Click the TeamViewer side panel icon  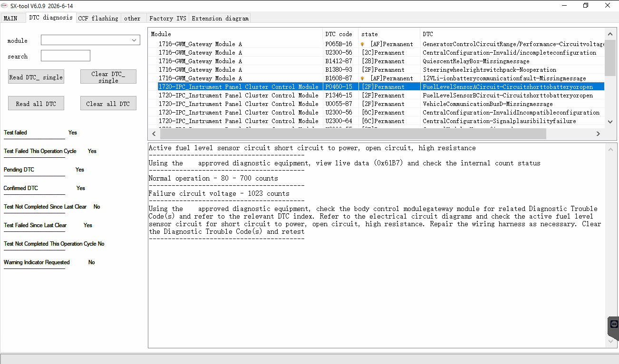(614, 325)
